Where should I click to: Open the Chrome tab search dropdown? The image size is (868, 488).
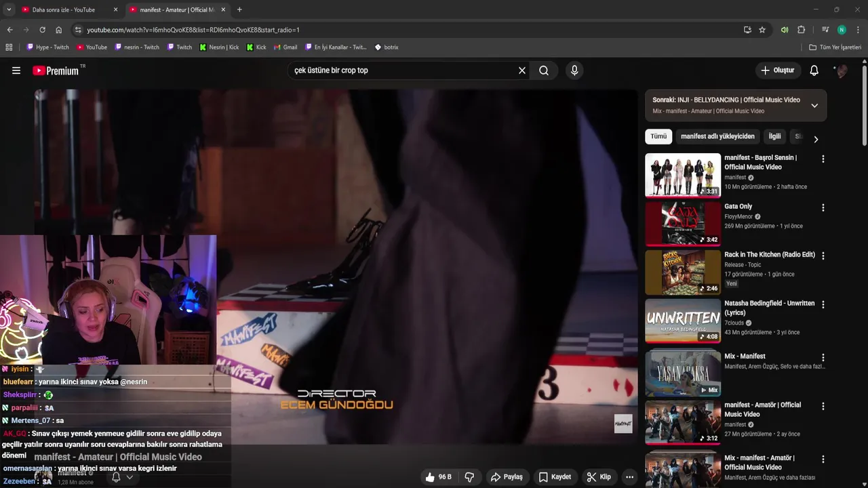coord(9,9)
